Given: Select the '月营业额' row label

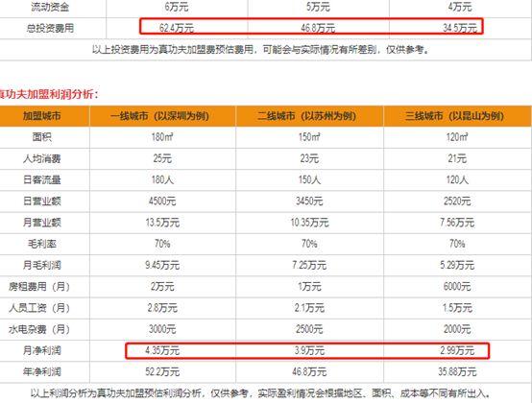Looking at the screenshot, I should click(x=41, y=223).
